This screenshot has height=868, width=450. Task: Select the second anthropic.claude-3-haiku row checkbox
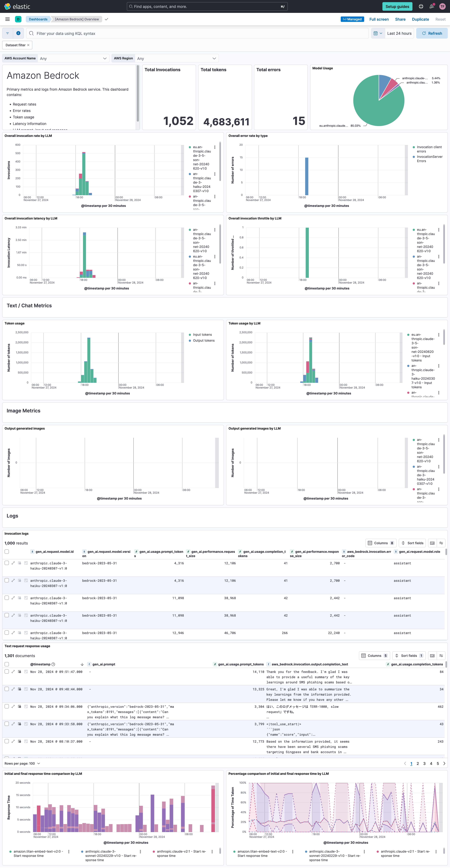point(7,580)
